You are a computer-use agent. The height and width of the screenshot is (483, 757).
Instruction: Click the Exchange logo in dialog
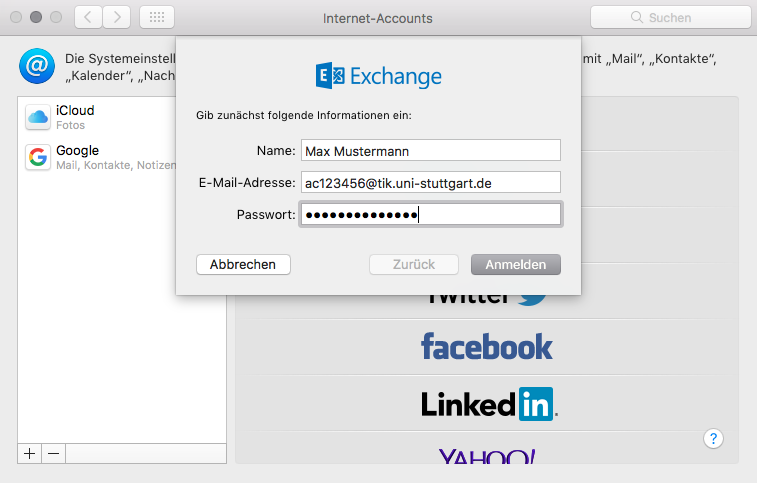tap(378, 76)
